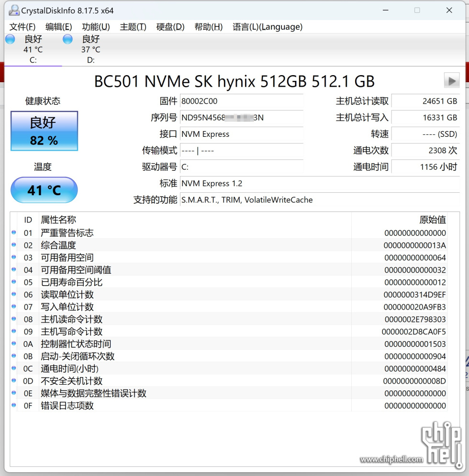Open the 硬盘(D) menu
The width and height of the screenshot is (469, 476).
tap(170, 27)
